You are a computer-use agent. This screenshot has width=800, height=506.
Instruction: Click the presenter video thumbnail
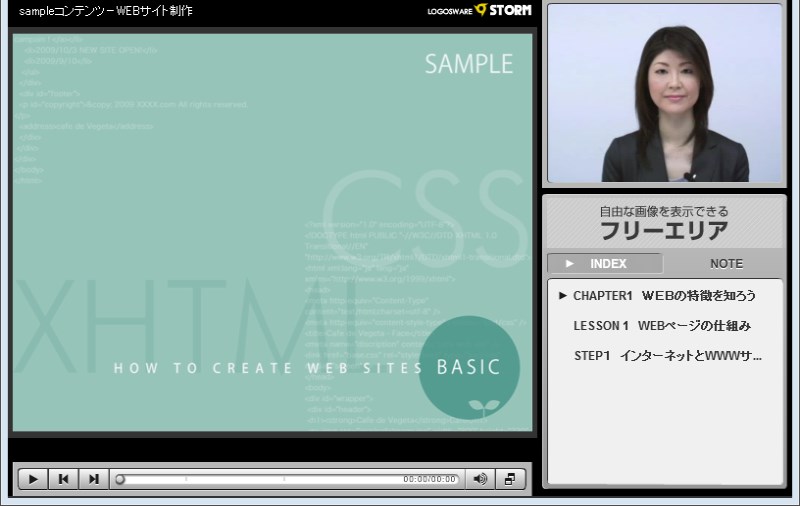[664, 93]
